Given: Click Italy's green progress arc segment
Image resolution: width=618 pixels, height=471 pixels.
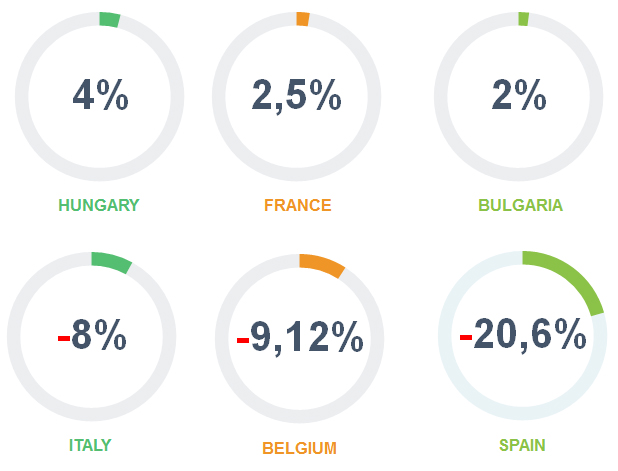Looking at the screenshot, I should click(x=112, y=262).
